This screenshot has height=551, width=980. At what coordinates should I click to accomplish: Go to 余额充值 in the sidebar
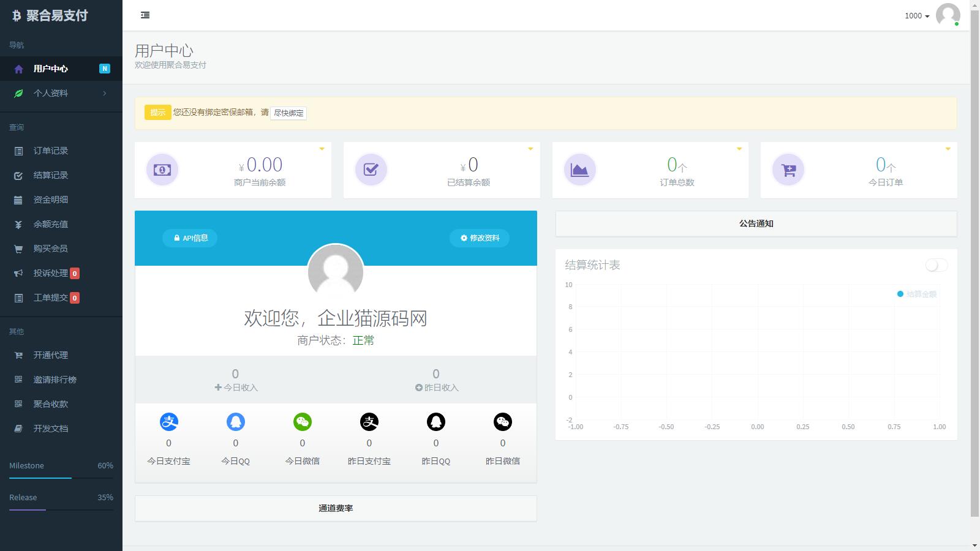(x=51, y=224)
